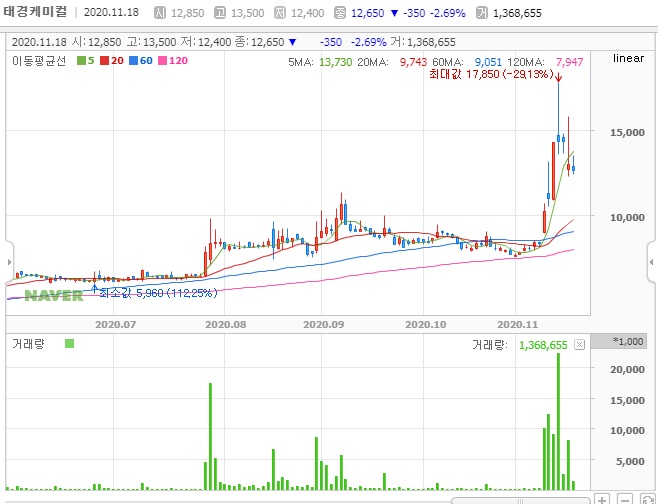Switch the linear scale label
This screenshot has height=504, width=658.
[628, 58]
